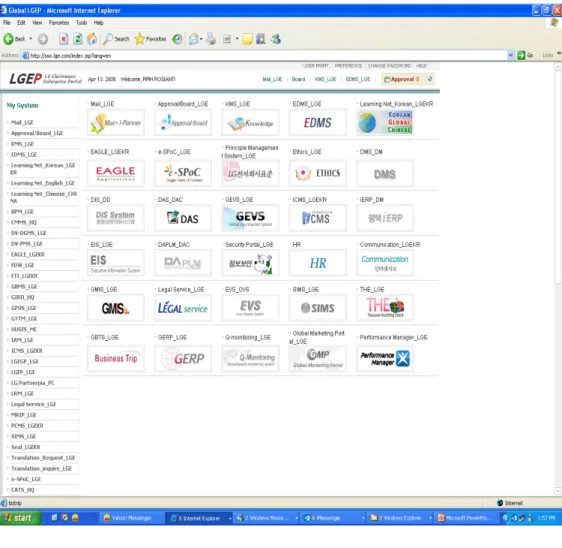Click the Print toolbar icon
The image size is (562, 548).
coord(211,39)
